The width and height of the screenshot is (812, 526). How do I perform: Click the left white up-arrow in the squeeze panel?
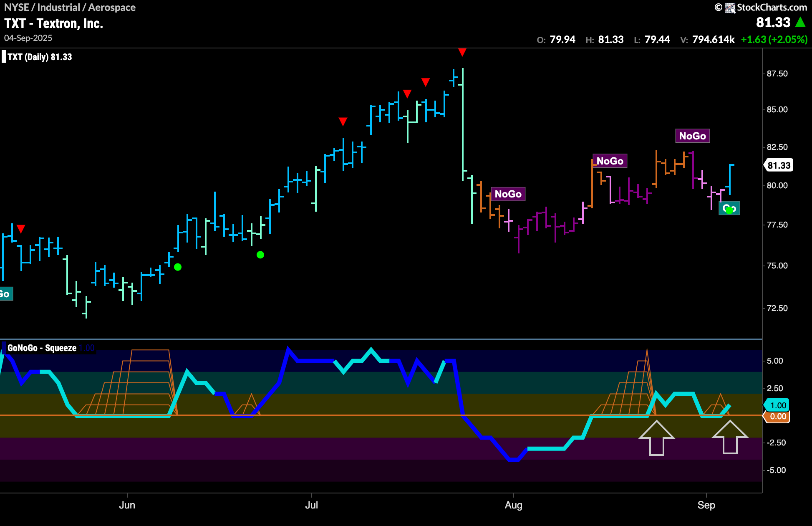tap(656, 438)
